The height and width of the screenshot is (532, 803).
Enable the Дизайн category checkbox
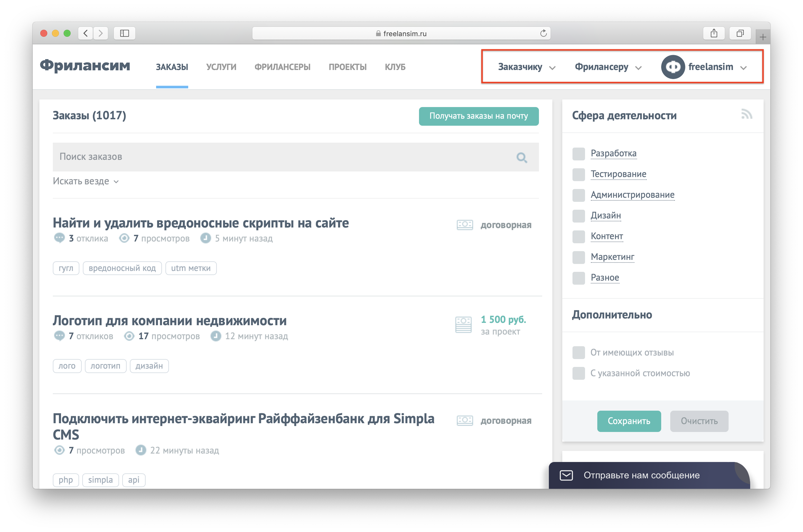[578, 216]
